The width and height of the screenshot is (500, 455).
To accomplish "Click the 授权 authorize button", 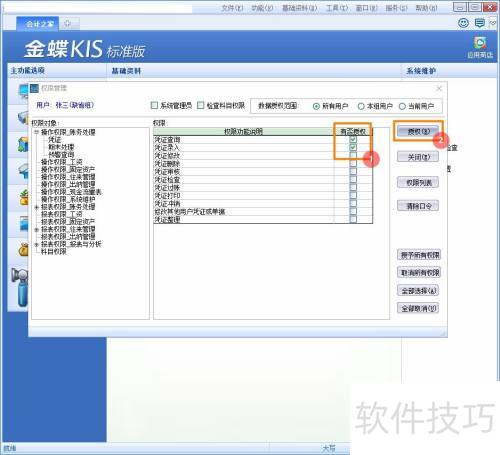I will [x=418, y=131].
